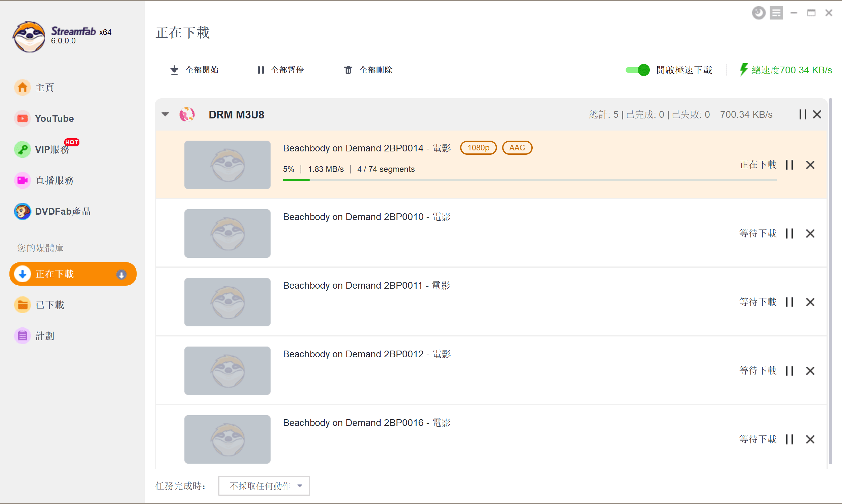Click the StreamFab sloth logo
This screenshot has width=842, height=504.
pos(29,36)
